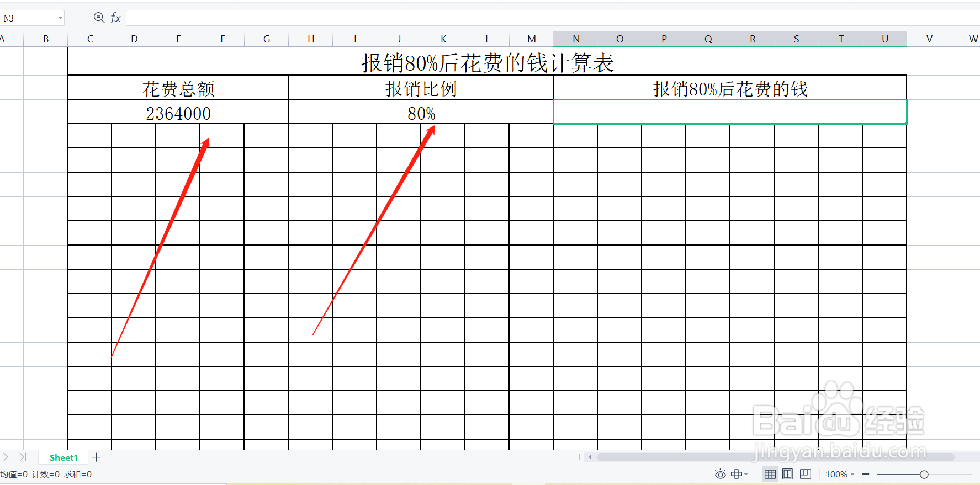This screenshot has width=980, height=485.
Task: Add a new sheet with plus icon
Action: point(96,457)
